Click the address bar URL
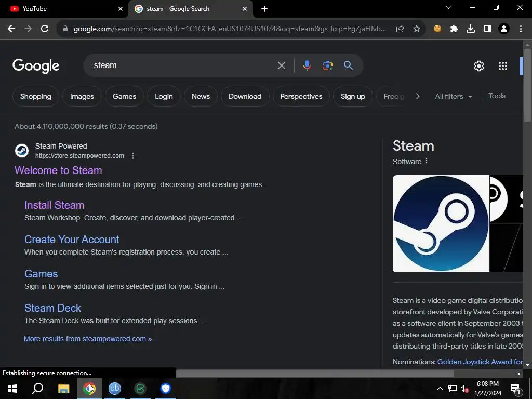This screenshot has height=399, width=532. point(230,29)
